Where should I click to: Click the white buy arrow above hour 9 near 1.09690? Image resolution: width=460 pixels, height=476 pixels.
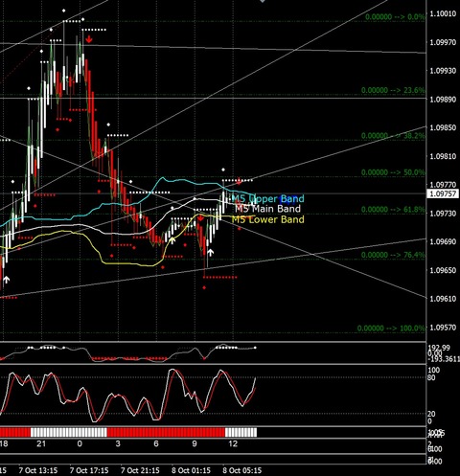click(210, 253)
